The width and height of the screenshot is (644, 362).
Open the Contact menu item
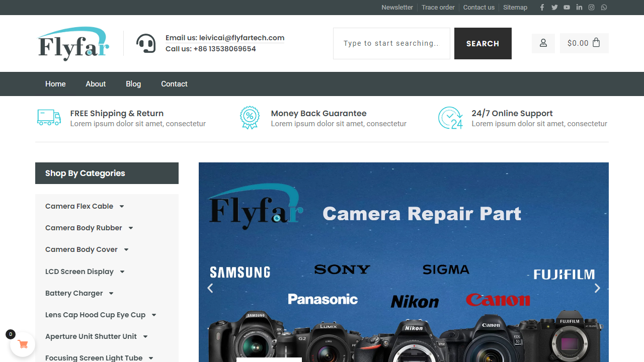[x=174, y=84]
